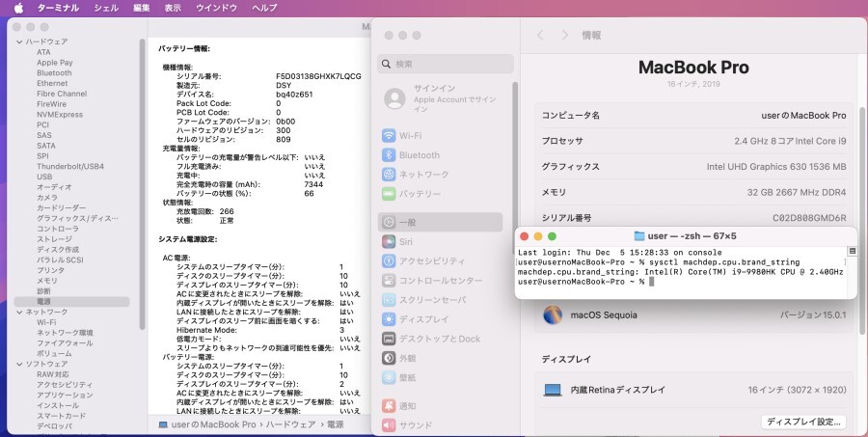The height and width of the screenshot is (437, 868).
Task: Select NVMExpress in hardware tree
Action: (x=60, y=115)
